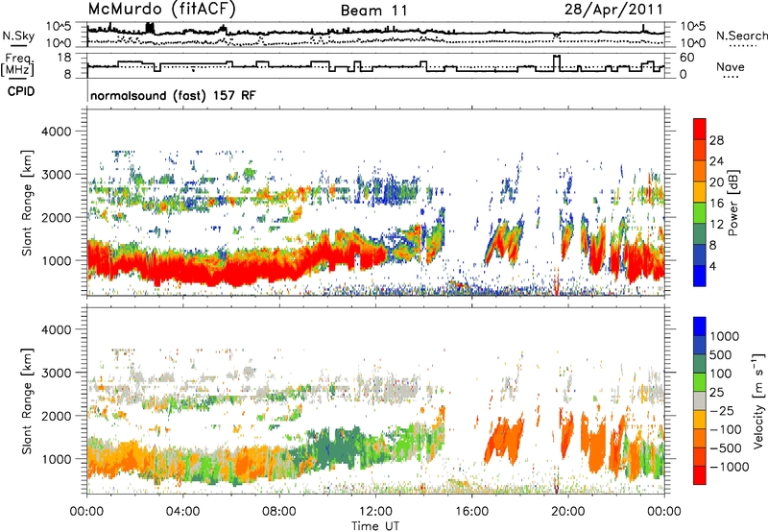Image resolution: width=768 pixels, height=532 pixels.
Task: Click the 60 label on Nave axis
Action: click(686, 58)
